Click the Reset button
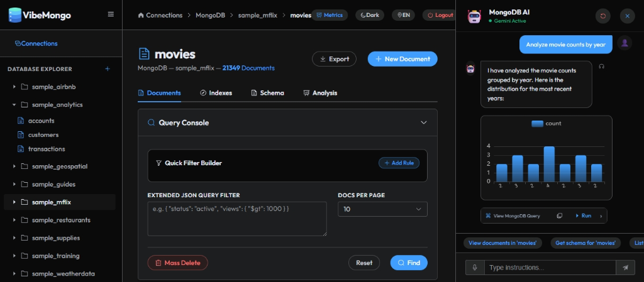Viewport: 644px width, 282px height. point(364,263)
